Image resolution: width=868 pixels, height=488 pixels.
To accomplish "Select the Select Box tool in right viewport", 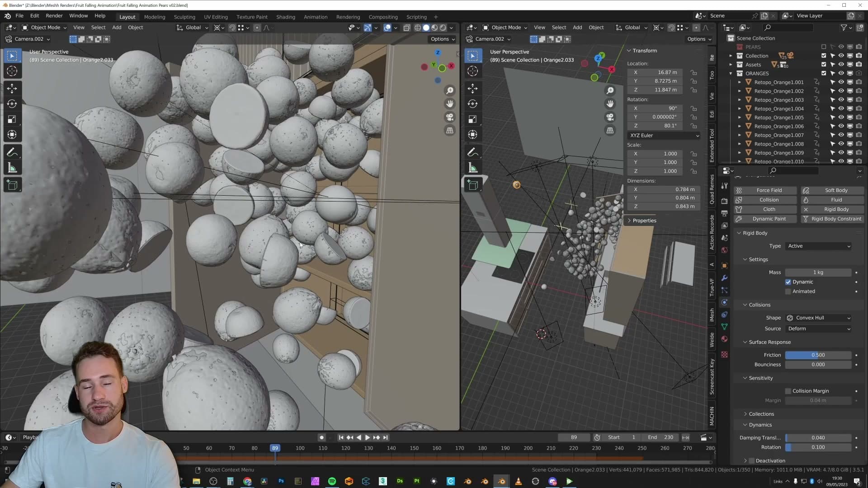I will click(x=473, y=56).
